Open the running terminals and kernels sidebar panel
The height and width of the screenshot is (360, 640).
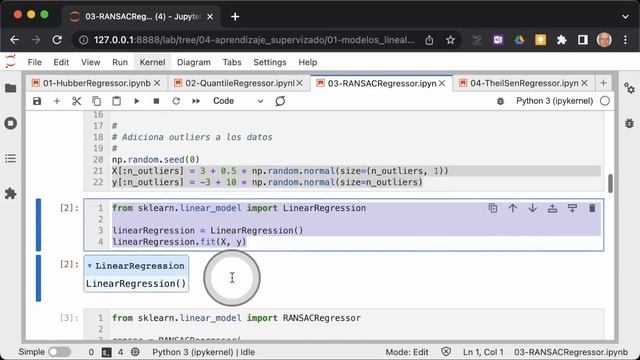(x=11, y=123)
